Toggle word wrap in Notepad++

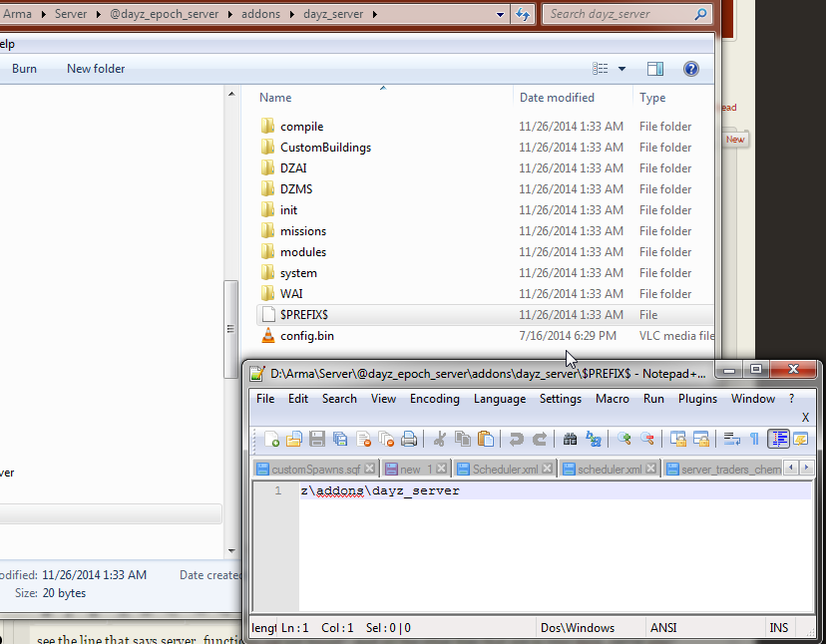731,439
